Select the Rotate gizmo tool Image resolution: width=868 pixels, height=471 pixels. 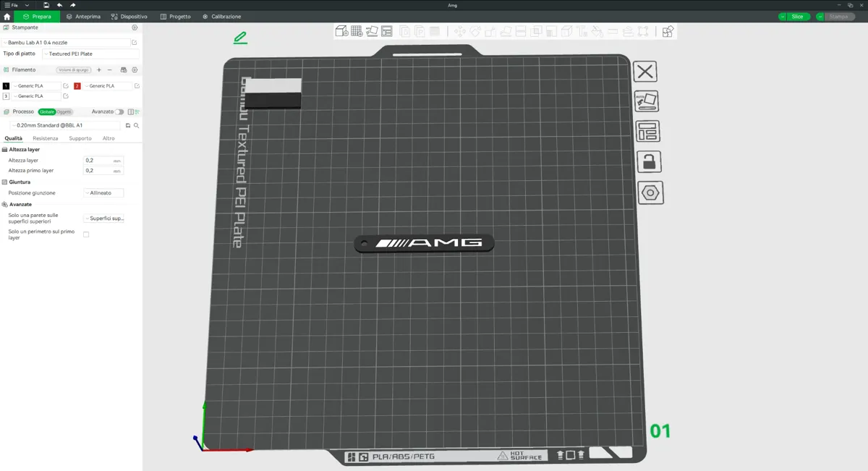tap(475, 31)
